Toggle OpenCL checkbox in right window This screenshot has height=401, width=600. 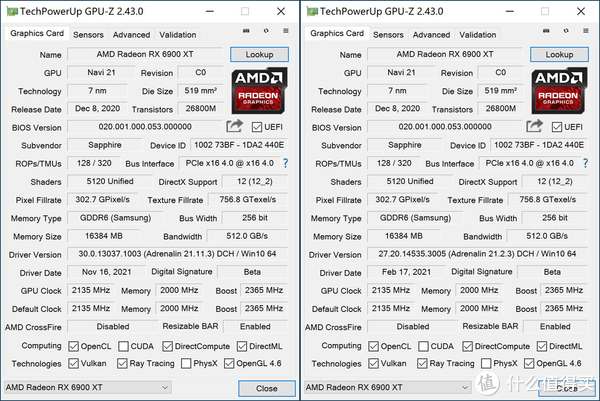pos(373,346)
